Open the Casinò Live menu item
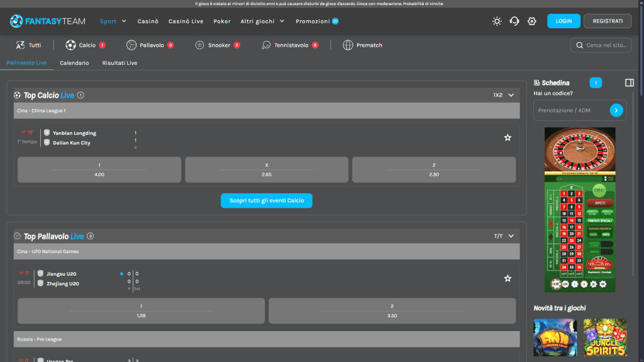 tap(186, 21)
